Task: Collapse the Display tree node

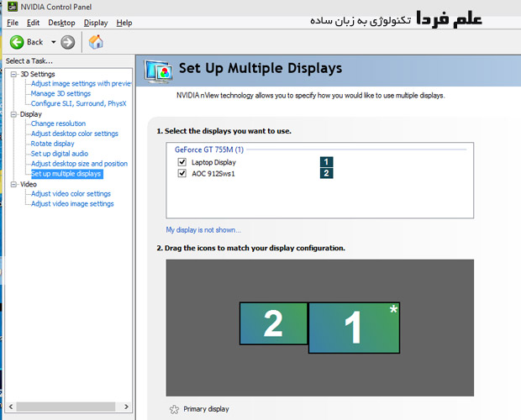Action: [x=13, y=114]
